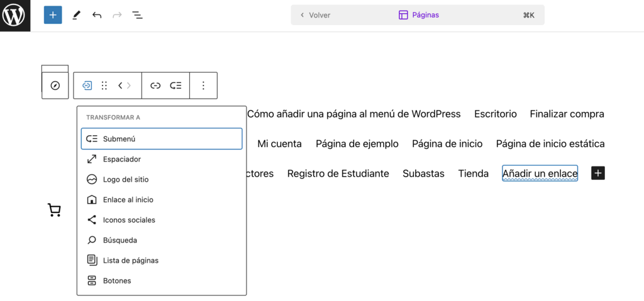Open the block inserter plus button
This screenshot has width=644, height=301.
(53, 15)
